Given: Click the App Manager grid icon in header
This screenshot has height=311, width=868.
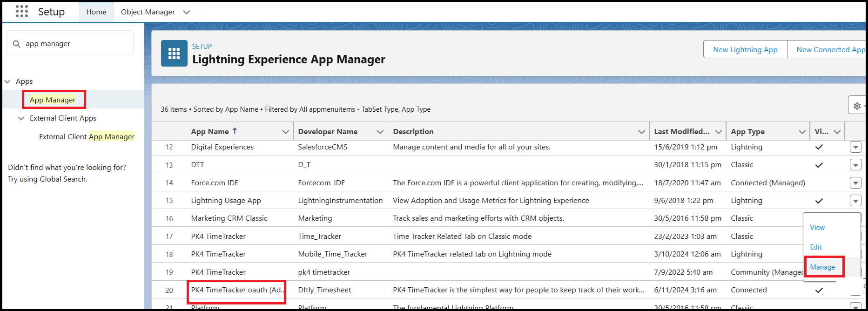Looking at the screenshot, I should (x=174, y=54).
